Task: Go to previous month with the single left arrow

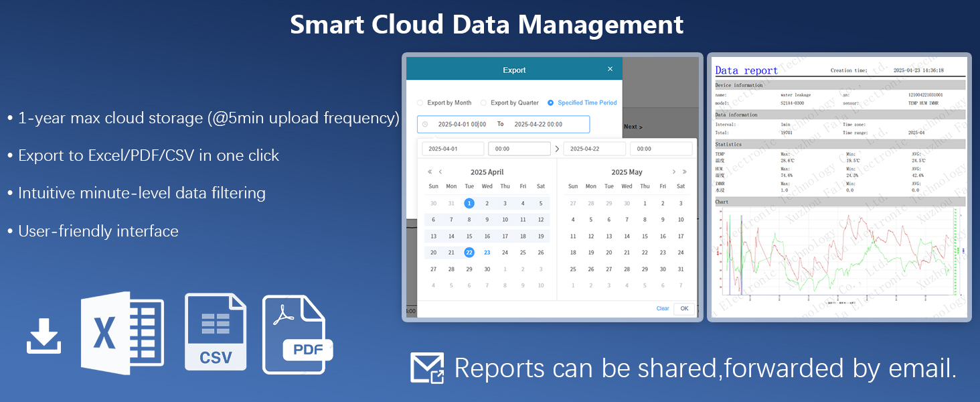Action: pyautogui.click(x=440, y=172)
